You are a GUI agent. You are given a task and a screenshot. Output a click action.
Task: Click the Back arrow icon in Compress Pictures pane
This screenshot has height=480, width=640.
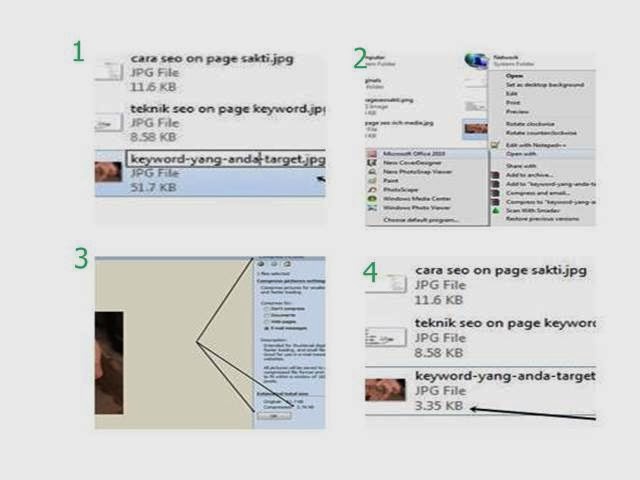pos(261,264)
